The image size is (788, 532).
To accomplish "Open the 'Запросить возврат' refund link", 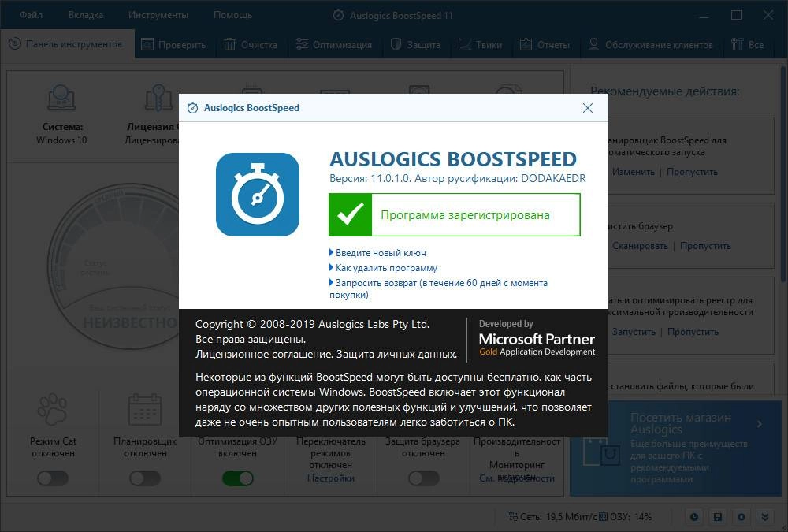I will 438,288.
